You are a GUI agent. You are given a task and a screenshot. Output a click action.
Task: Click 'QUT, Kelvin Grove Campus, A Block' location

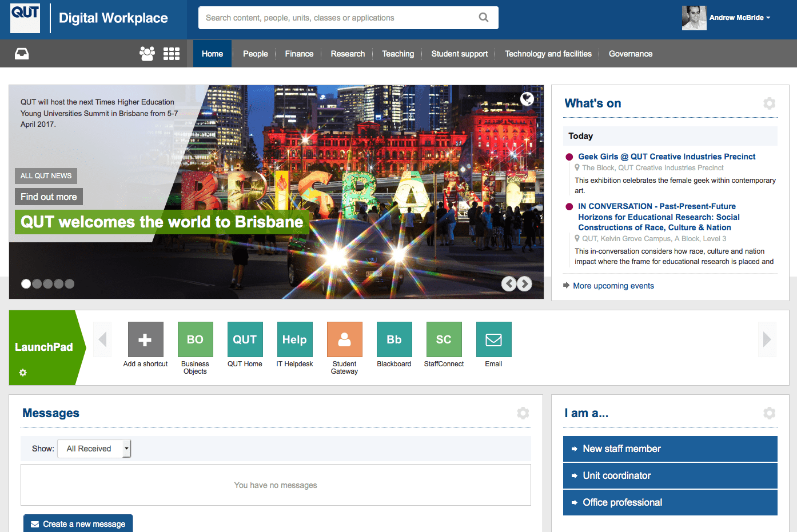[654, 239]
